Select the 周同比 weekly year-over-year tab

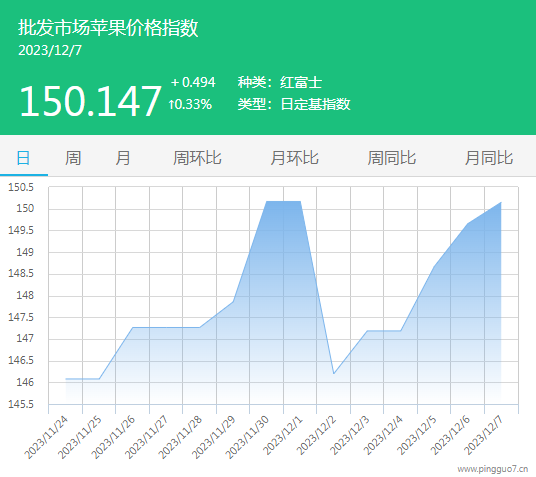(392, 158)
